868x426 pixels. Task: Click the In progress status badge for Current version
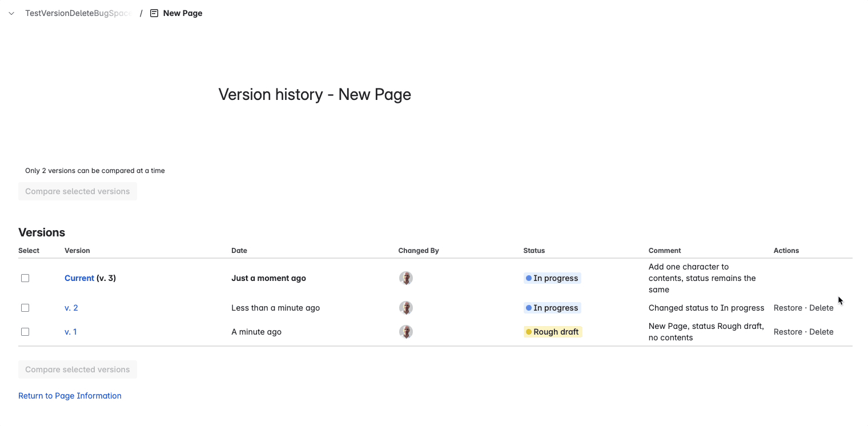552,278
